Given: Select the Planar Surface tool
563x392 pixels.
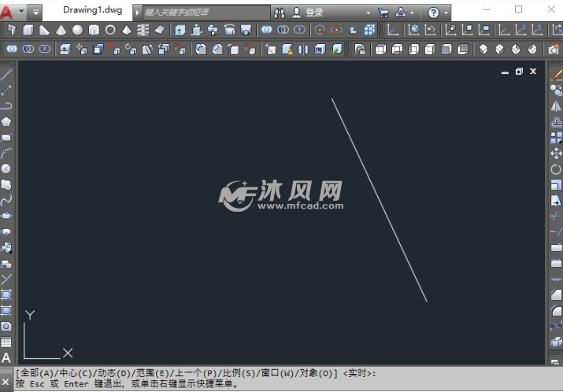Looking at the screenshot, I should [x=159, y=30].
